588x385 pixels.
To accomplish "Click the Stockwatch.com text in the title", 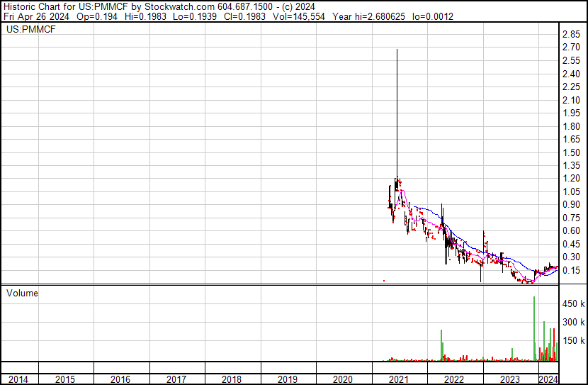I will coord(180,7).
